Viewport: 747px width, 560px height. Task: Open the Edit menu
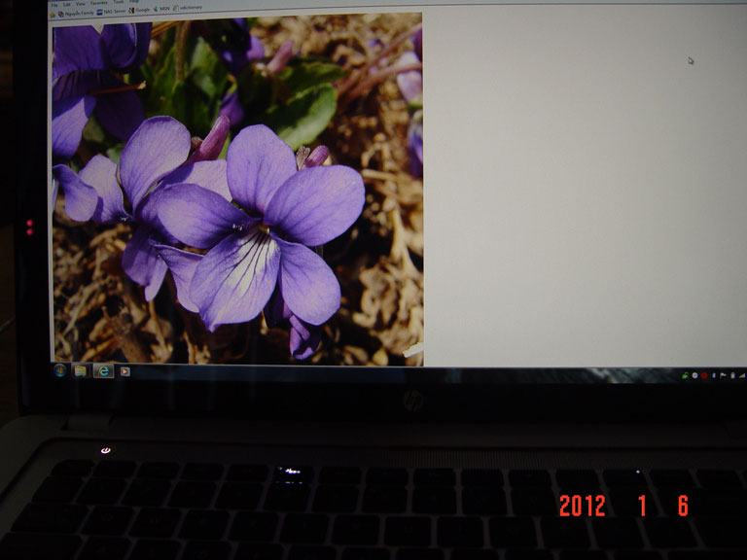coord(67,5)
